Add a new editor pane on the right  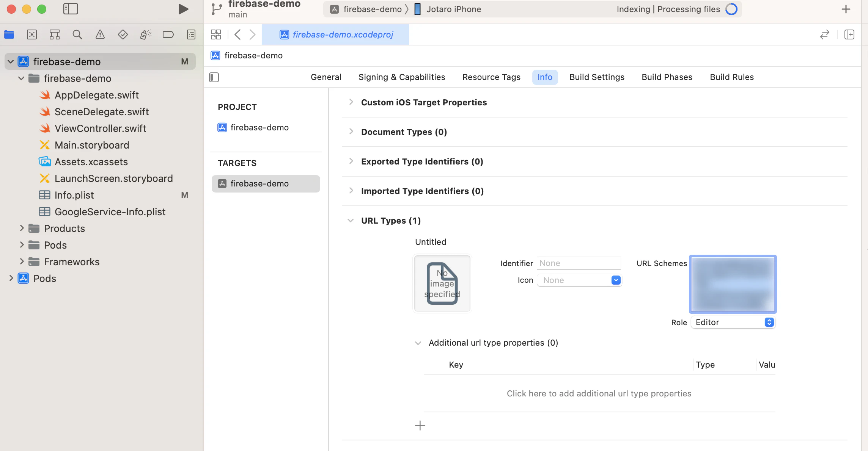point(849,34)
